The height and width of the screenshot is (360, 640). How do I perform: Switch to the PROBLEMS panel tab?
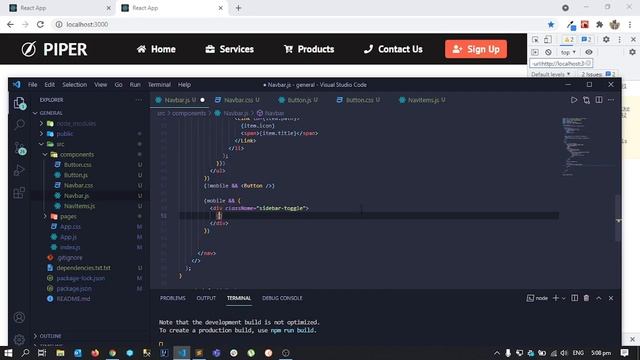[x=173, y=298]
